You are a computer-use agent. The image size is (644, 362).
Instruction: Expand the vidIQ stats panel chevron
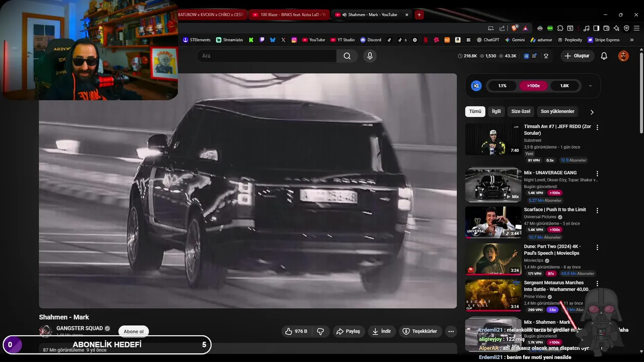tap(590, 86)
